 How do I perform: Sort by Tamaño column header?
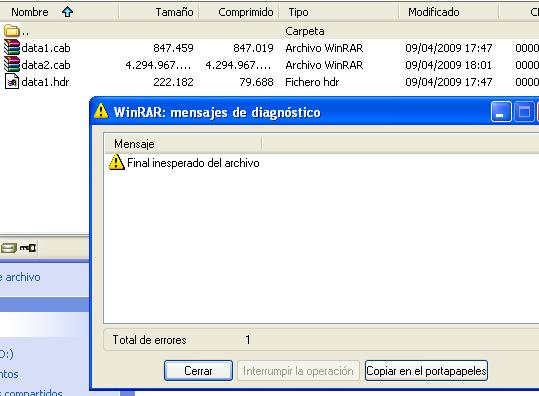(159, 12)
